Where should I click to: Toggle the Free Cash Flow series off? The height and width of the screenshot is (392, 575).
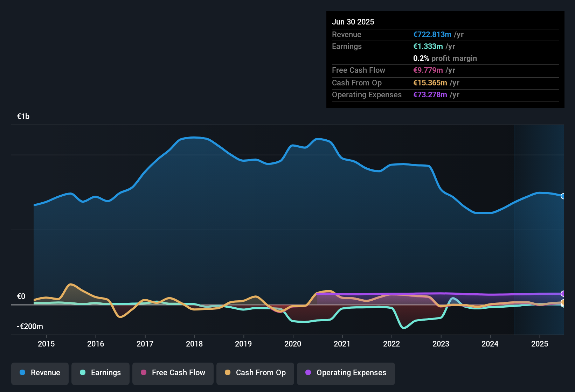point(173,373)
